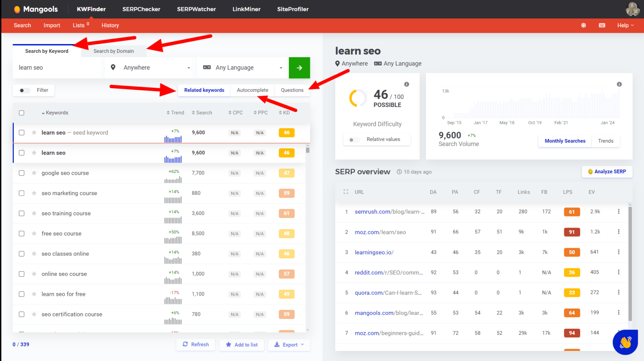The height and width of the screenshot is (361, 644).
Task: Open moz.com/learn/seo result link
Action: coord(380,232)
